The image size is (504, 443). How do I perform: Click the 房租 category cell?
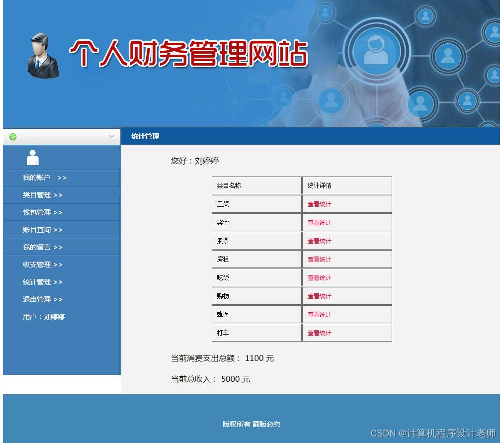[x=256, y=259]
